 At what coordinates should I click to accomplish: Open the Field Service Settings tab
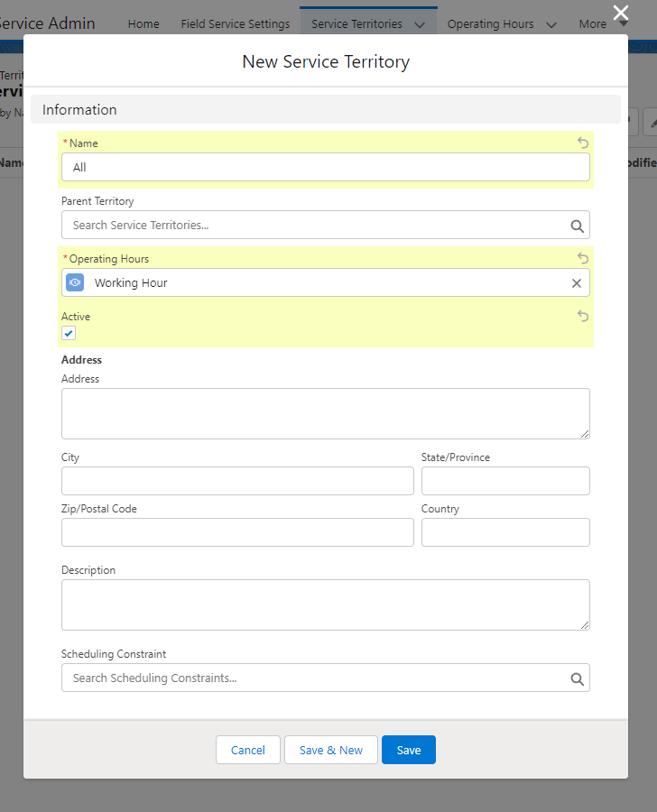pos(236,24)
